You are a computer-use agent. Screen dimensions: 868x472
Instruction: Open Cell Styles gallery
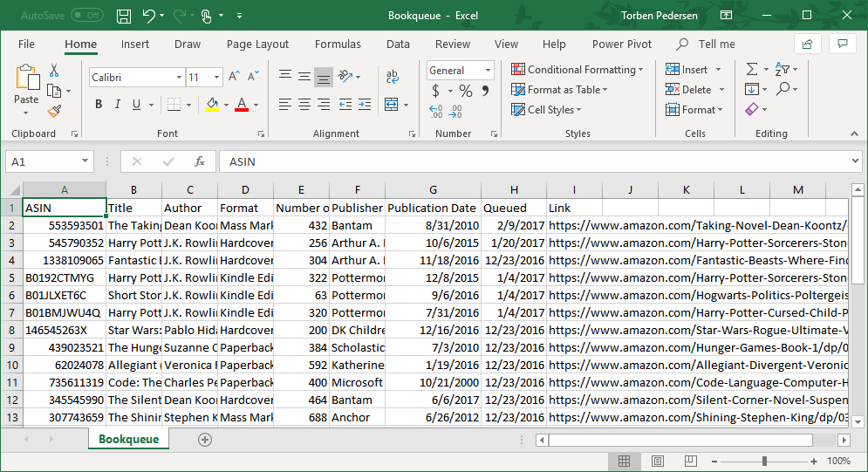(546, 110)
